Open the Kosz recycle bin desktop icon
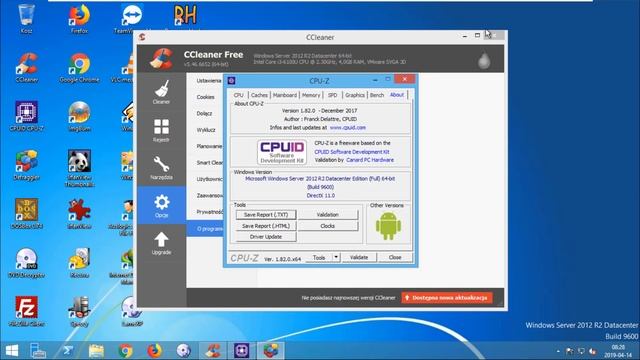 pyautogui.click(x=26, y=18)
